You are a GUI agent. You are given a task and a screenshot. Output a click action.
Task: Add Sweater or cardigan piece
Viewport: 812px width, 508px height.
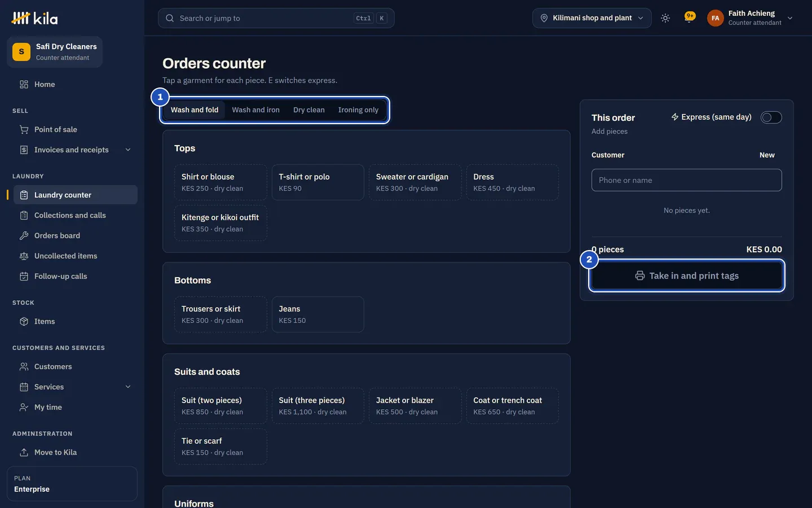click(x=415, y=182)
